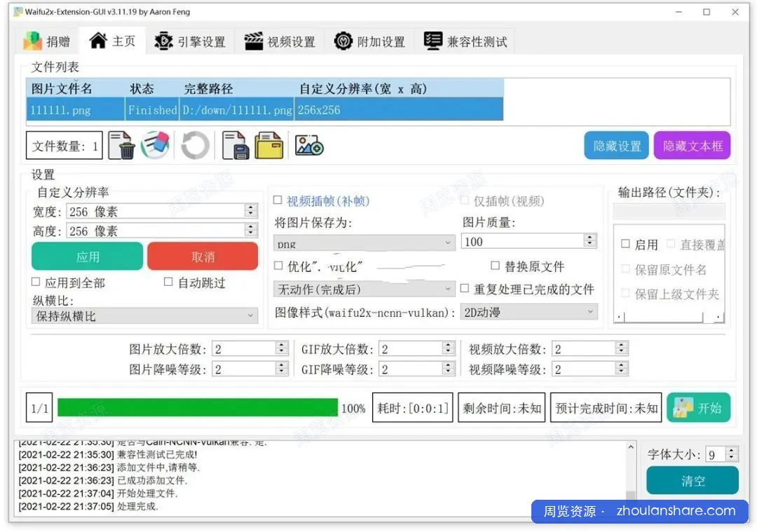Viewport: 757px width, 532px height.
Task: Open the 附加设置 additional settings tab
Action: pos(370,41)
